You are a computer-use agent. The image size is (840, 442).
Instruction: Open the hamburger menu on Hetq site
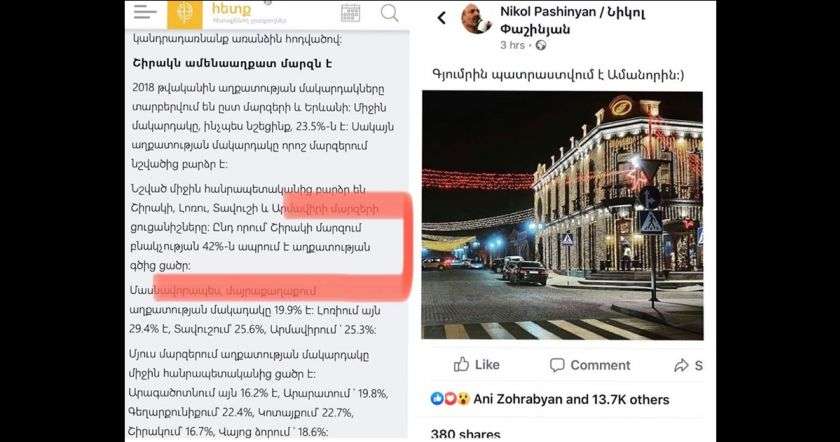tap(145, 12)
